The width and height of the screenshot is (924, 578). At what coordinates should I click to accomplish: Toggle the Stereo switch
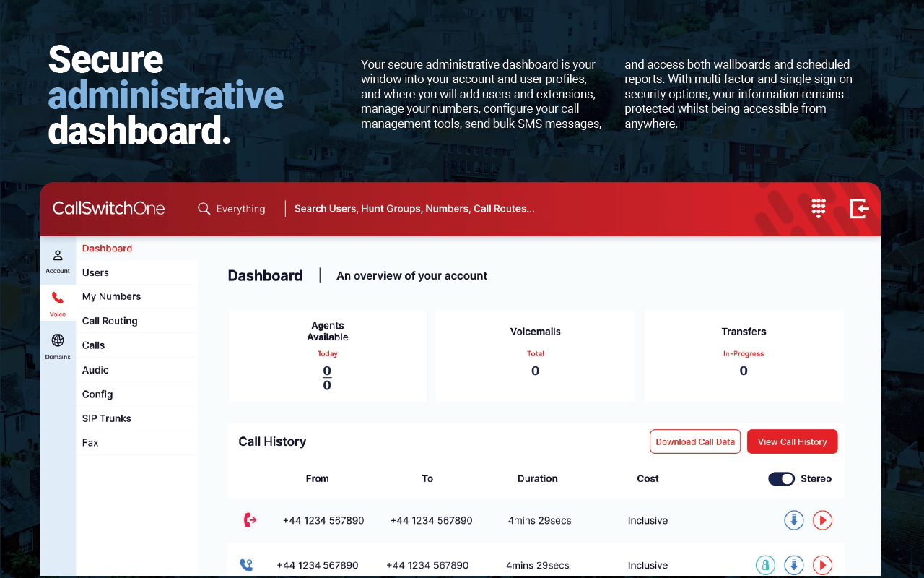[781, 479]
